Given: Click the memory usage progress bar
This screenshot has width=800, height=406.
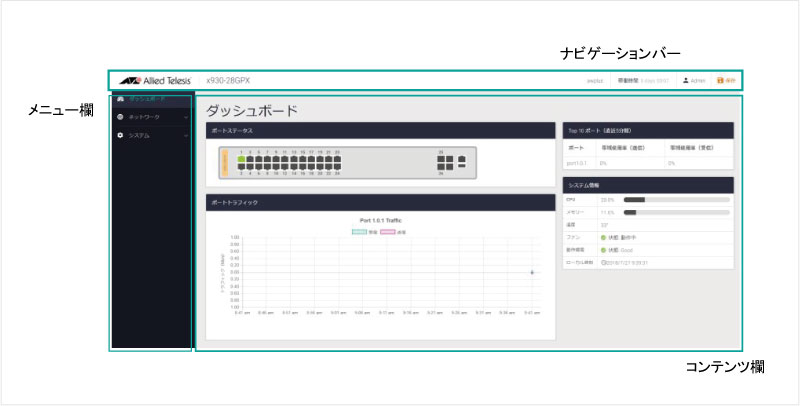Looking at the screenshot, I should (x=675, y=212).
